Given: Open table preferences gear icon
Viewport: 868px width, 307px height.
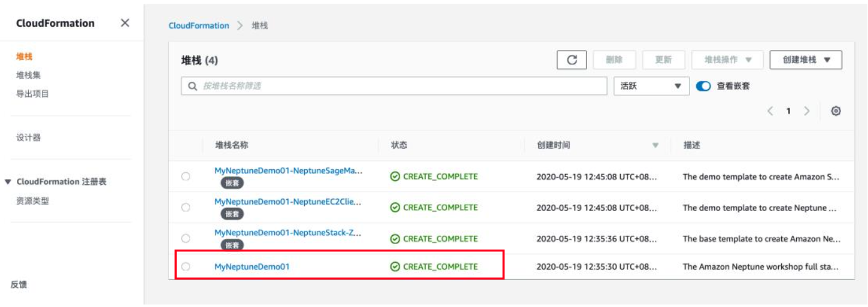Looking at the screenshot, I should (x=836, y=111).
